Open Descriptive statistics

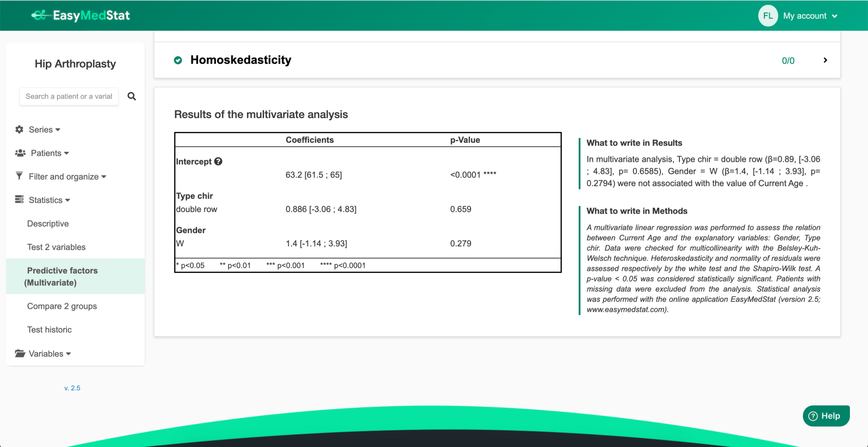point(48,224)
